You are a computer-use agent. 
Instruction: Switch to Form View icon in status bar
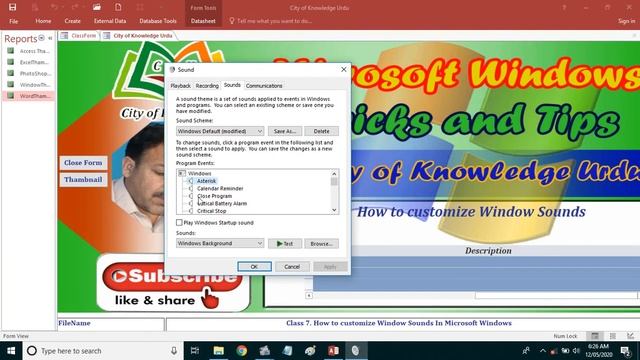click(595, 336)
